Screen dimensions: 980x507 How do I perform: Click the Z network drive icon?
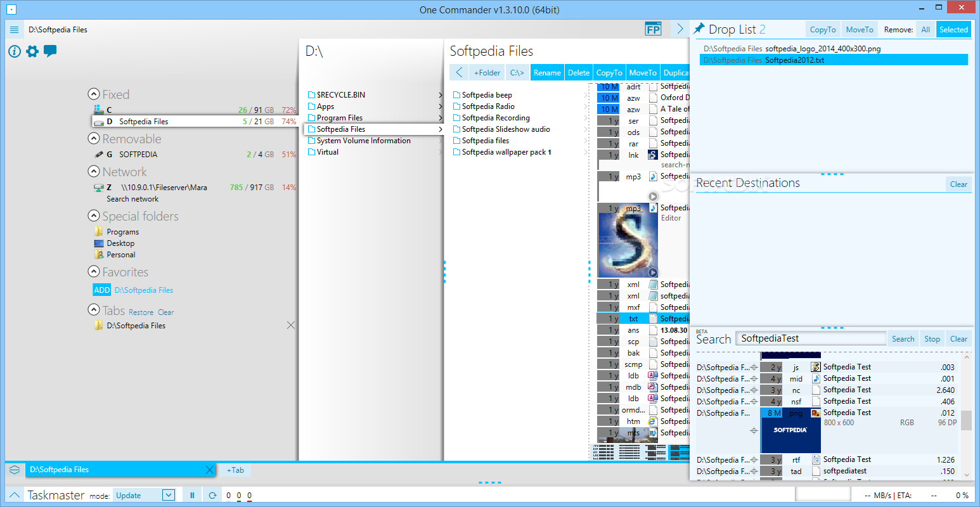coord(98,188)
